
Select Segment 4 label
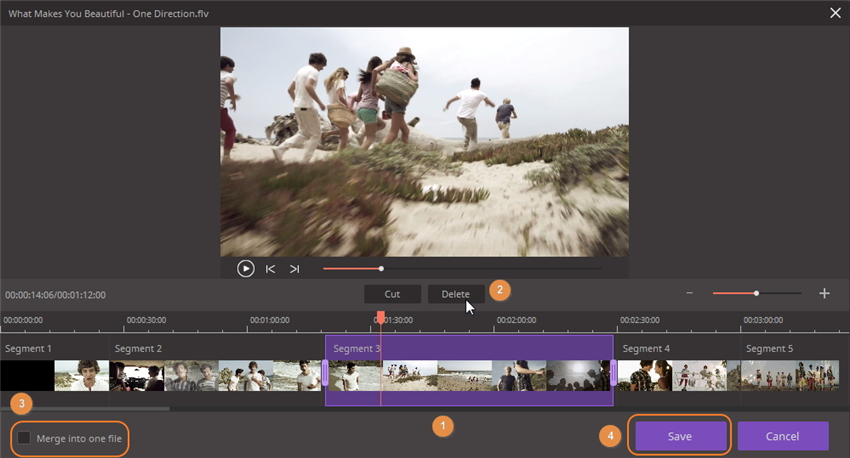click(x=646, y=349)
